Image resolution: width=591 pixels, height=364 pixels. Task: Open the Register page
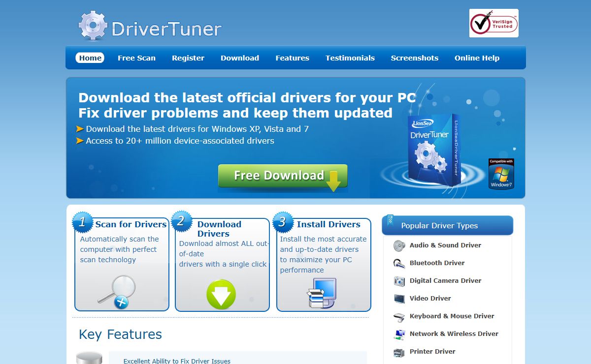click(x=188, y=58)
